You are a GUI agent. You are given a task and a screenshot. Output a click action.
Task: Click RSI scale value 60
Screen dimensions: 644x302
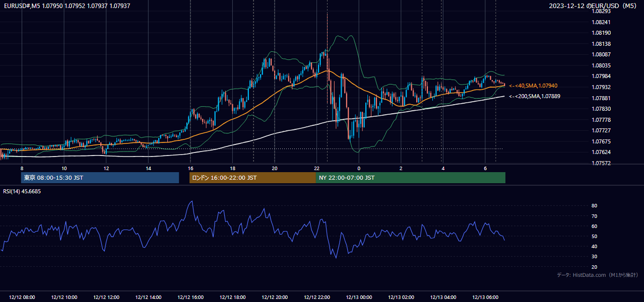coord(595,226)
